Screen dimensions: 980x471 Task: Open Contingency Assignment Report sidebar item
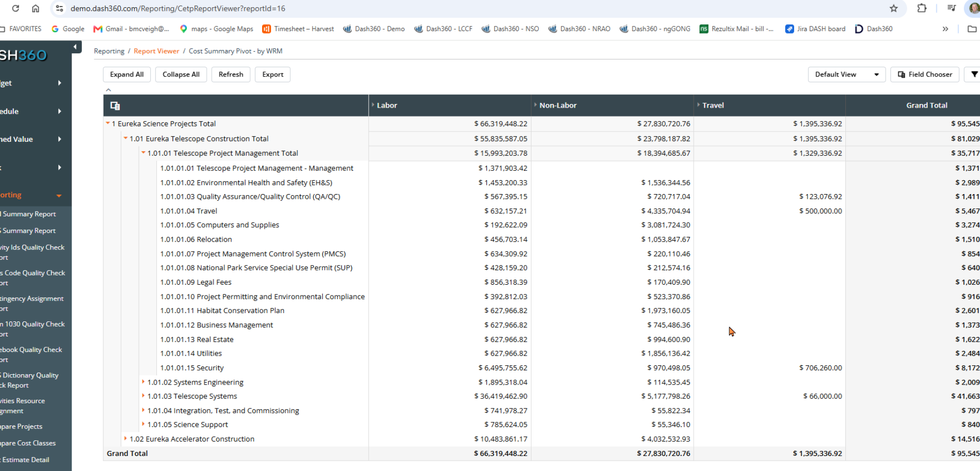[x=32, y=303]
